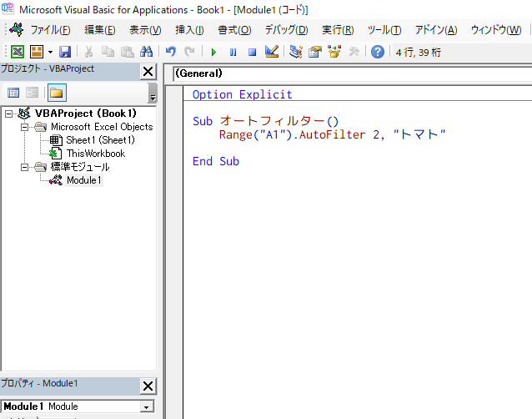Collapse the 標準モジュール folder
This screenshot has width=532, height=419.
pyautogui.click(x=24, y=168)
